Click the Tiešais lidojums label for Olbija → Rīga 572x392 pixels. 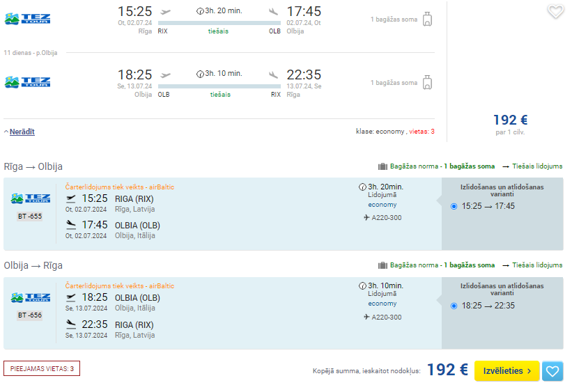point(537,265)
